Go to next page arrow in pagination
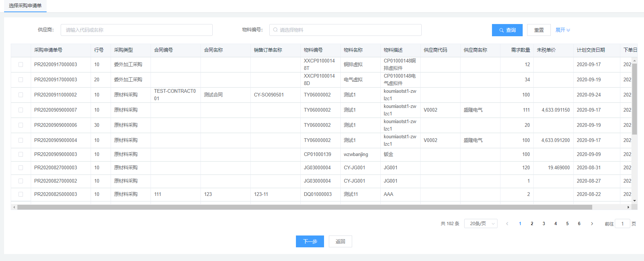This screenshot has height=261, width=644. [x=592, y=224]
